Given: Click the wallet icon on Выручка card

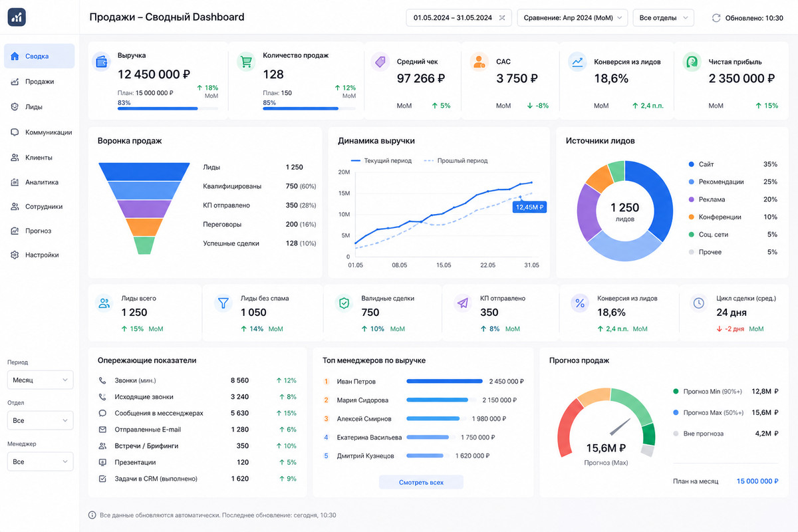Looking at the screenshot, I should tap(102, 62).
